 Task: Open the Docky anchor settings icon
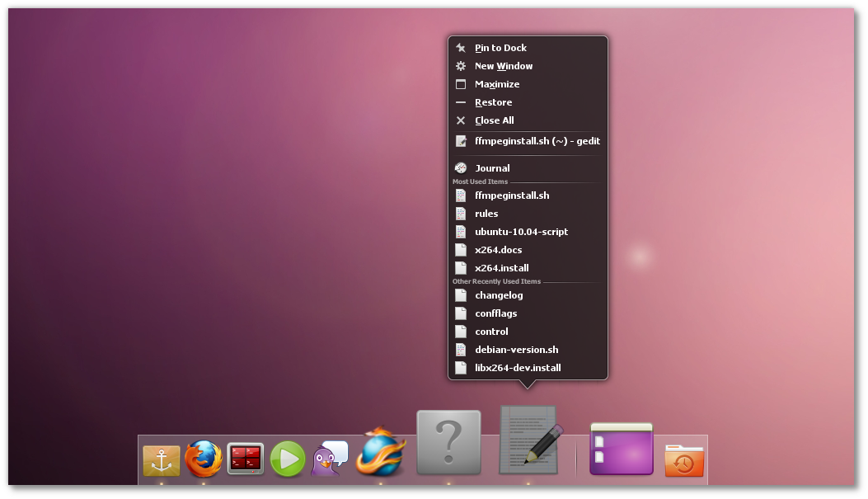coord(162,459)
